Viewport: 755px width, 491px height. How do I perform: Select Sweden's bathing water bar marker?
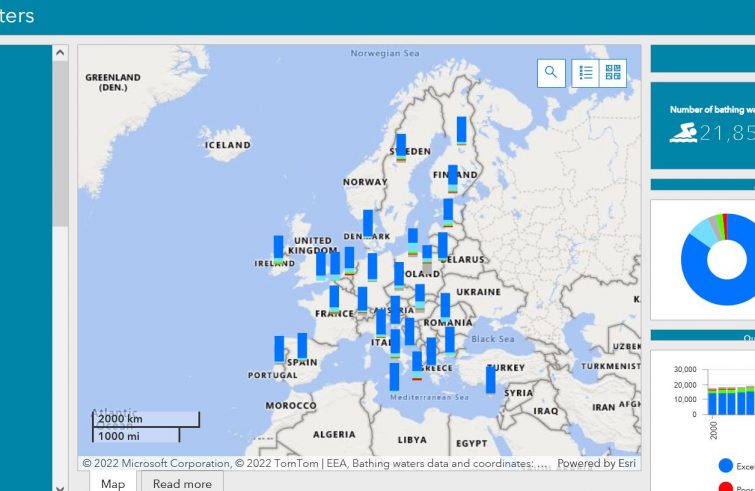pyautogui.click(x=401, y=146)
